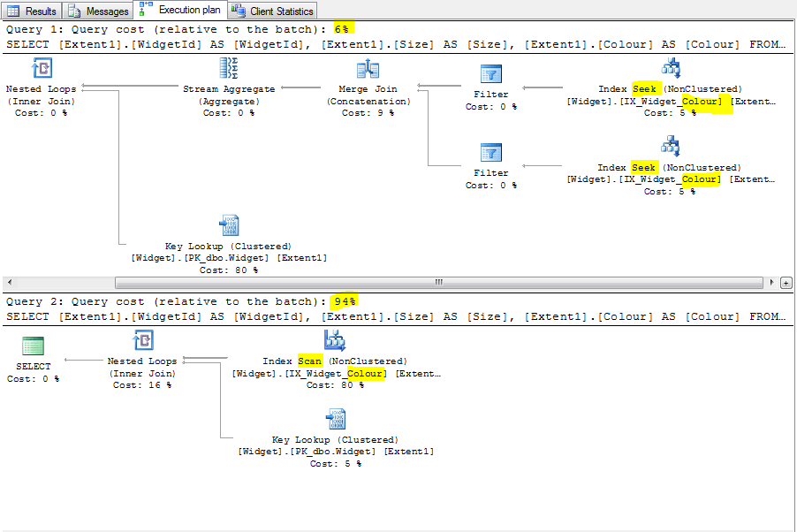Select the Stream Aggregate operator icon
Image resolution: width=797 pixels, height=532 pixels.
pos(229,68)
